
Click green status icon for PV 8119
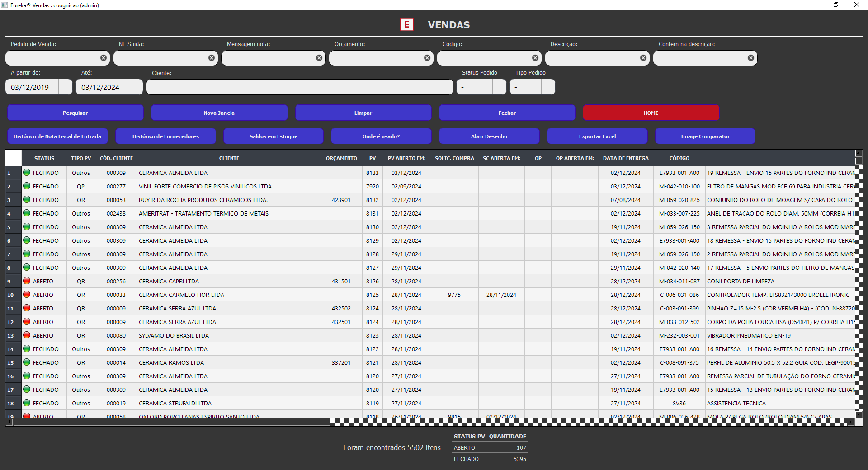27,403
